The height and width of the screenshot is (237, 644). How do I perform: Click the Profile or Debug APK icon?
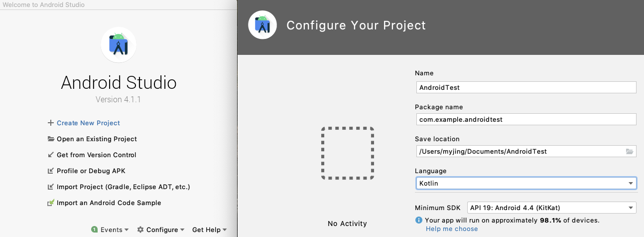[50, 171]
